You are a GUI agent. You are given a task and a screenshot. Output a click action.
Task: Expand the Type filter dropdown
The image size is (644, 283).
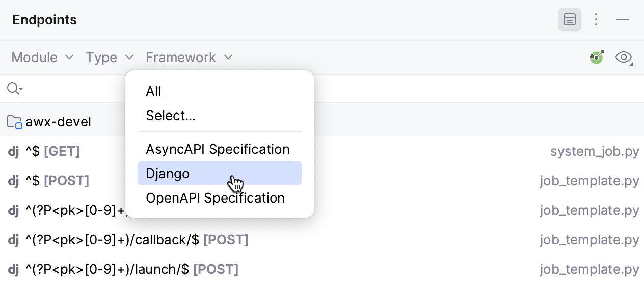click(110, 58)
